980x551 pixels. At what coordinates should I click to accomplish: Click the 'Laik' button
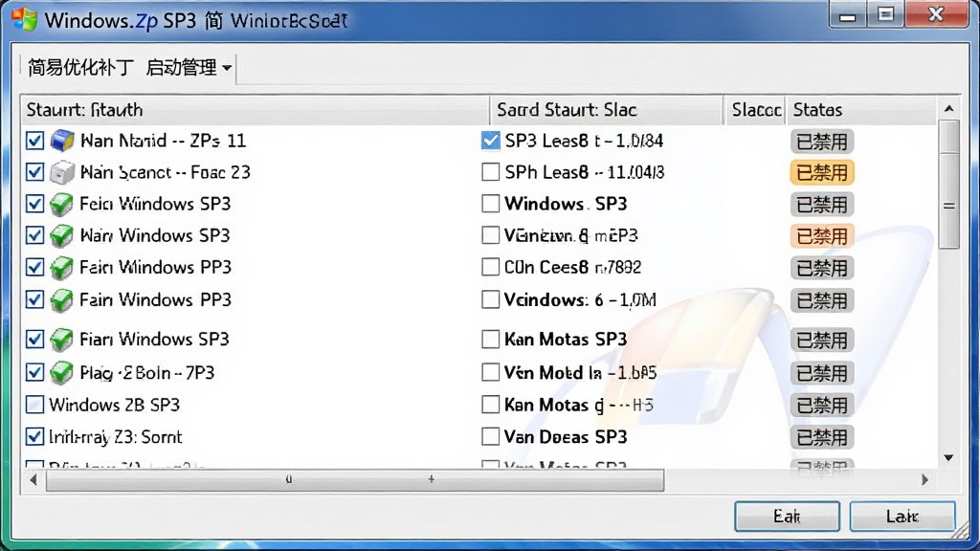(x=902, y=517)
